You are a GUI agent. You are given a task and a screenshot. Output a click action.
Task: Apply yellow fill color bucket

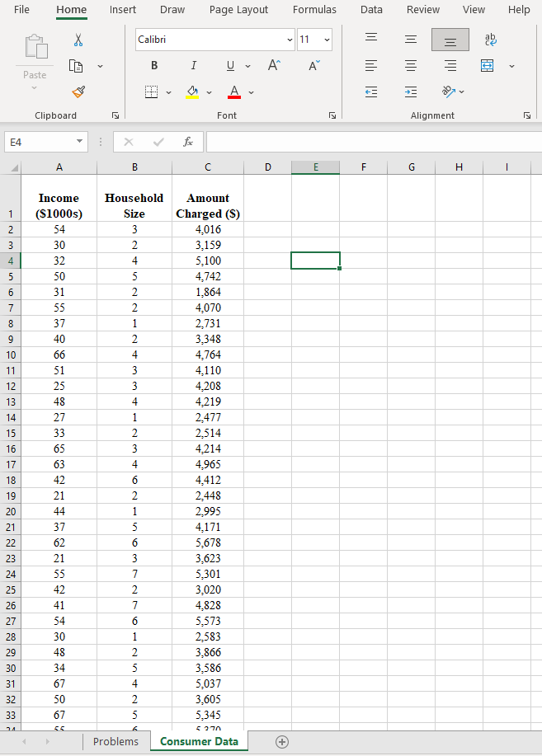(192, 92)
